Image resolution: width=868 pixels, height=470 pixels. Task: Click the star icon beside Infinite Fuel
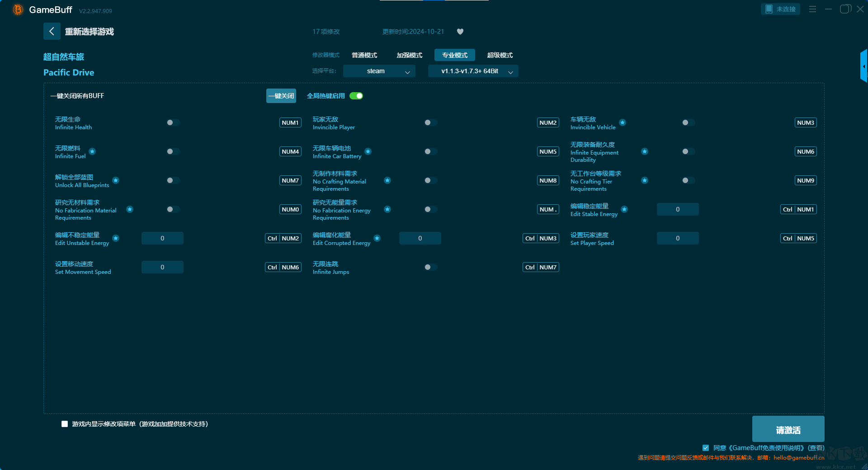click(92, 151)
